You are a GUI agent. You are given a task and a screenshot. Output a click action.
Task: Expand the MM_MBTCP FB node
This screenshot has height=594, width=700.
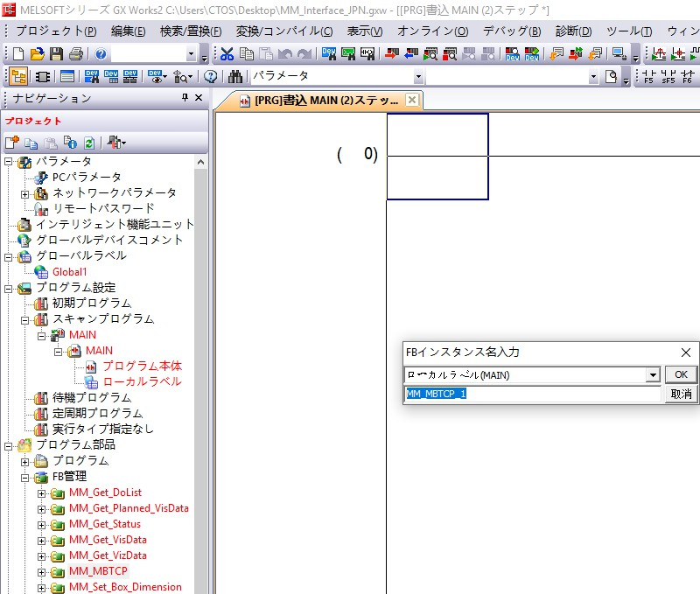click(41, 572)
